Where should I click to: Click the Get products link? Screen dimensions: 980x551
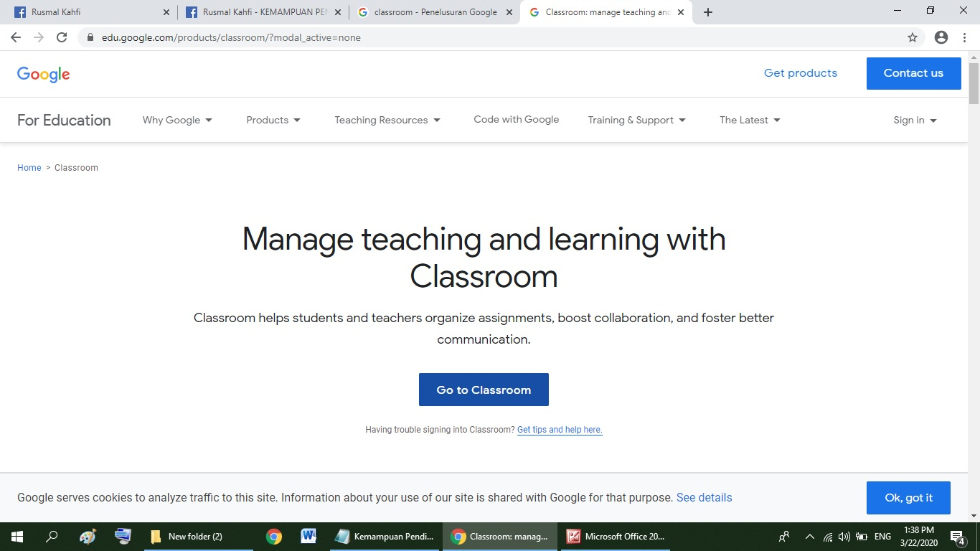(801, 73)
